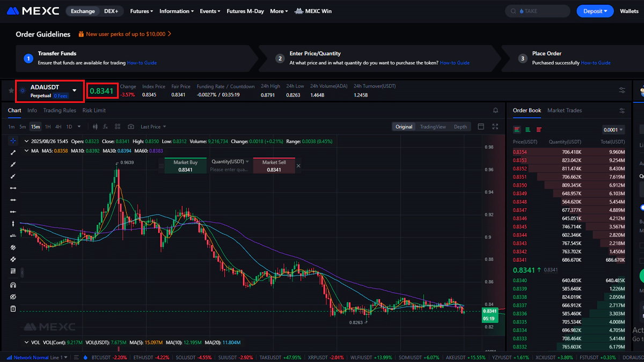Open the Risk Limit tab
The width and height of the screenshot is (644, 362).
pos(94,110)
